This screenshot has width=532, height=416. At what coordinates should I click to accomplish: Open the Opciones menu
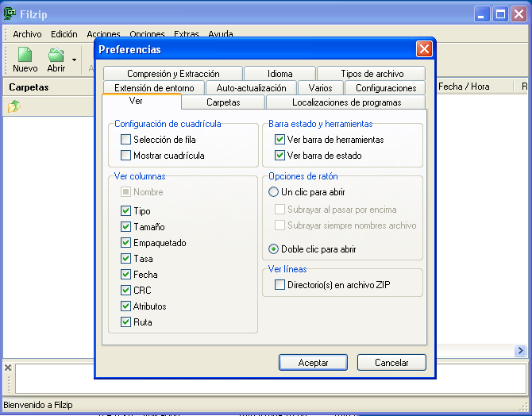147,34
